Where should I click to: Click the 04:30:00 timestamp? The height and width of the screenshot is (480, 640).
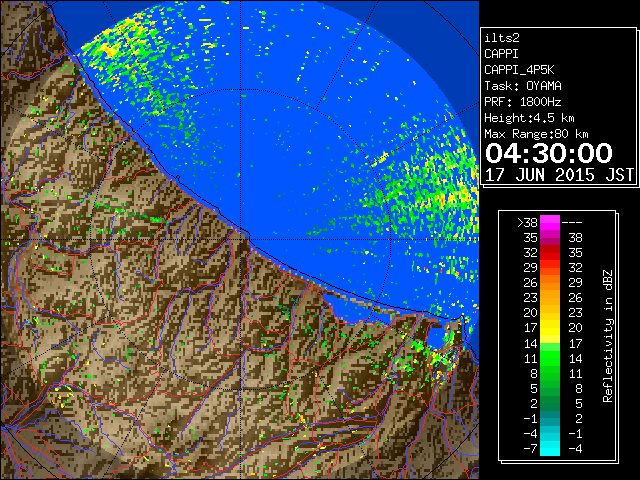pos(549,153)
